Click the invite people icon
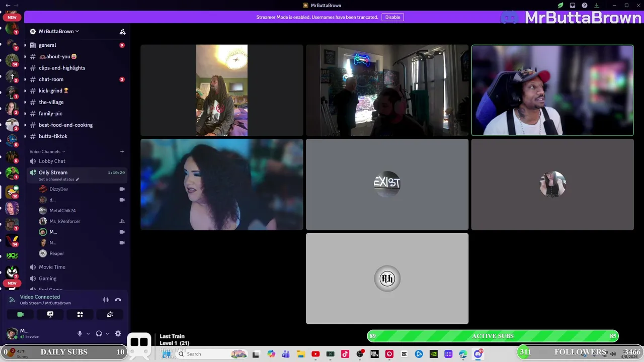Screen dimensions: 644x362 (x=122, y=31)
